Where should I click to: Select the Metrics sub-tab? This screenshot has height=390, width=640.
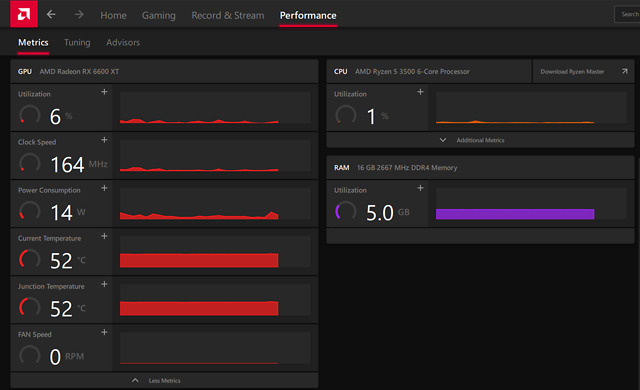[33, 42]
